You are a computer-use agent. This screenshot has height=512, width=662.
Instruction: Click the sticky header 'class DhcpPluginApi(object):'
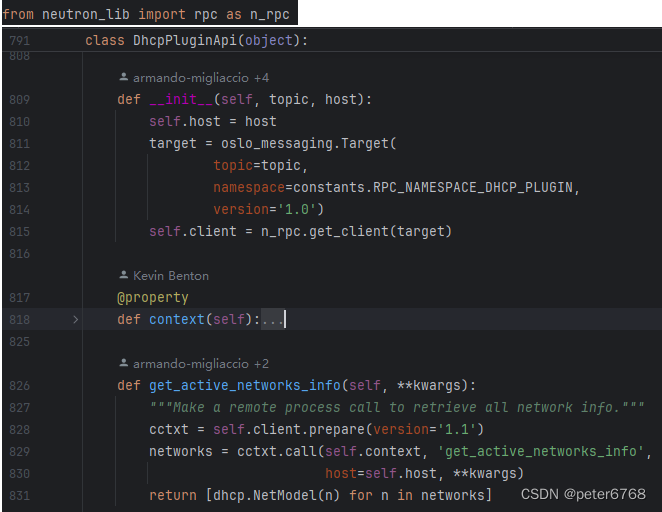point(197,41)
